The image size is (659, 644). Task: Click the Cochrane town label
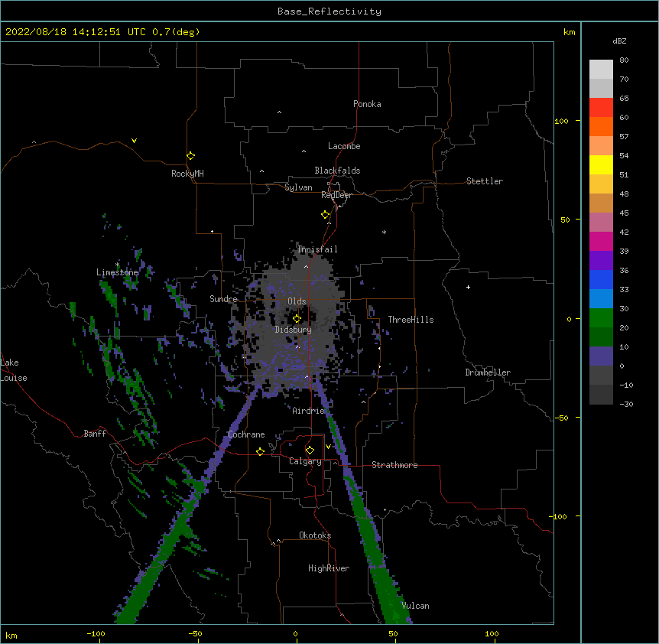[246, 434]
